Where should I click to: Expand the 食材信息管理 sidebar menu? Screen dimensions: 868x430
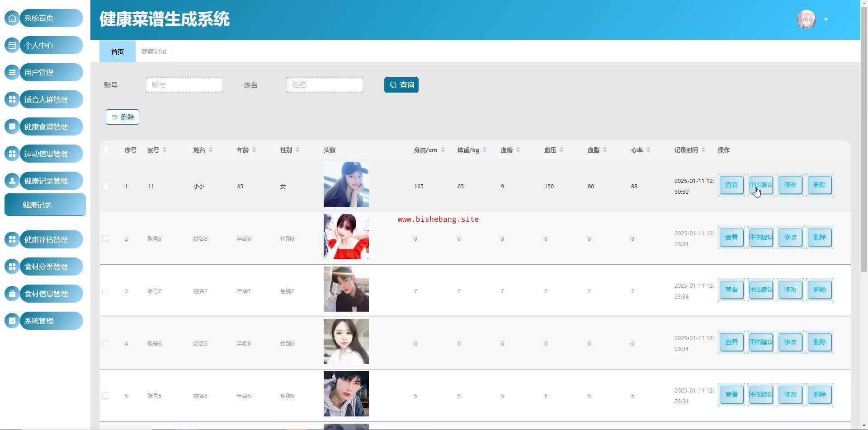pos(51,294)
